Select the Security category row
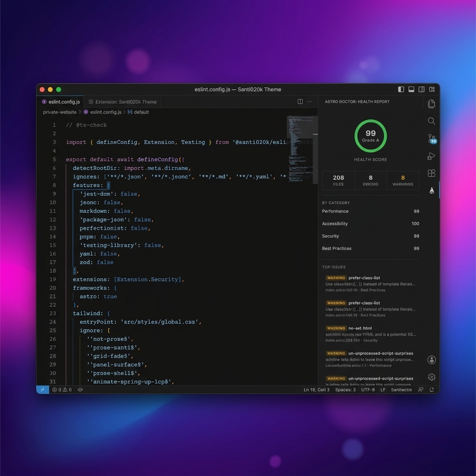The width and height of the screenshot is (476, 476). pos(370,236)
